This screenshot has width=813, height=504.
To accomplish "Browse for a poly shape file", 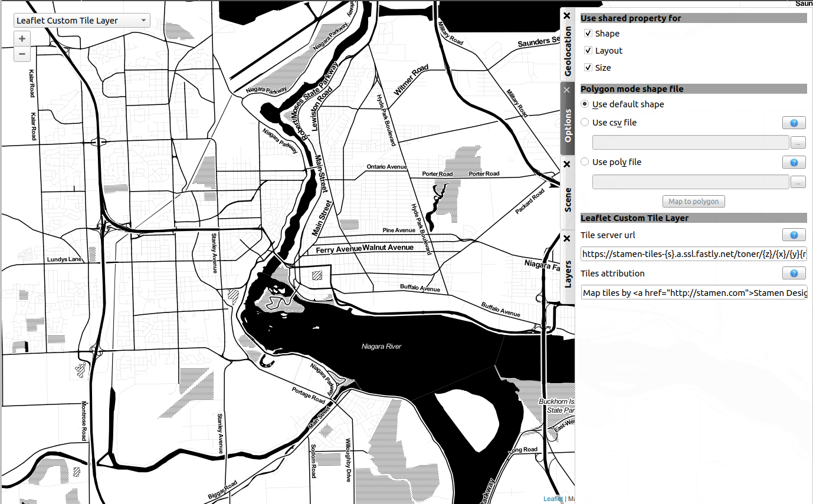I will (798, 182).
